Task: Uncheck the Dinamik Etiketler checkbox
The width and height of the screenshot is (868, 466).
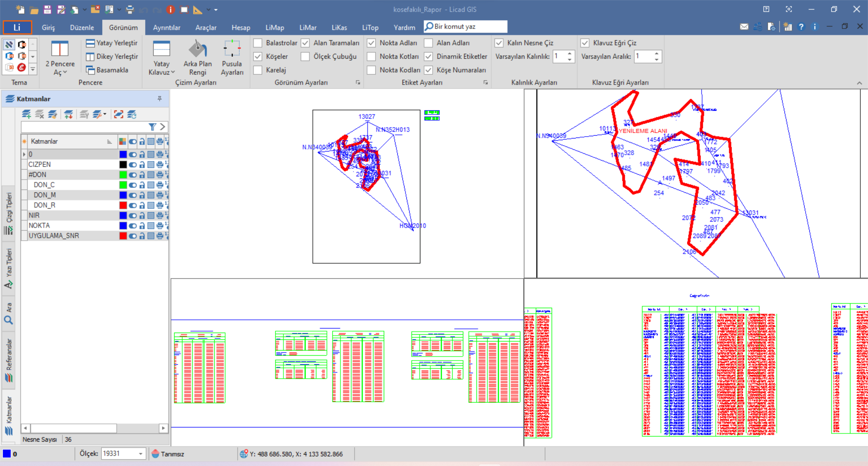Action: tap(429, 57)
